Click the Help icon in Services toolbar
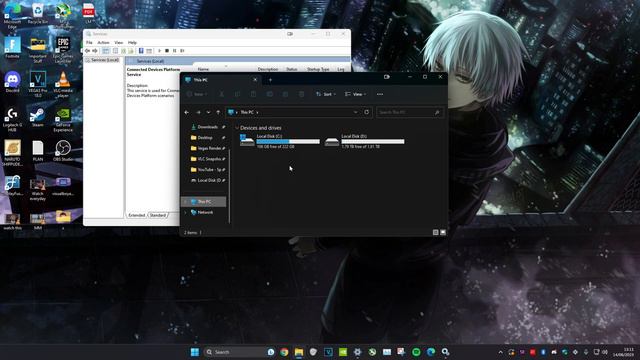Screen dimensions: 640x360 click(x=141, y=51)
